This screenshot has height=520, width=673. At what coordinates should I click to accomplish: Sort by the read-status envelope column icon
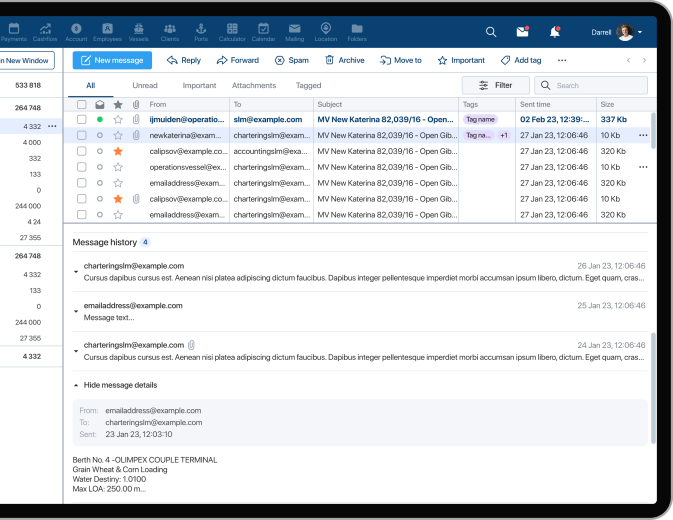click(100, 105)
